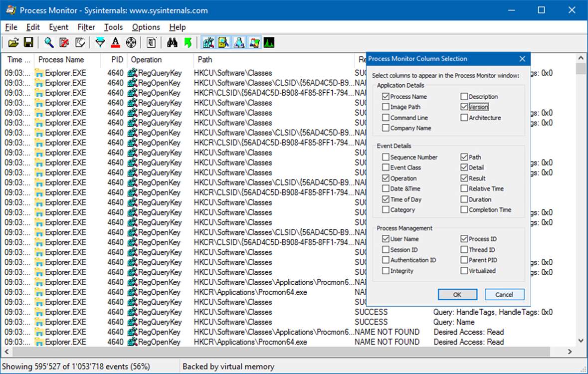Open the Tools menu
588x374 pixels.
[113, 27]
